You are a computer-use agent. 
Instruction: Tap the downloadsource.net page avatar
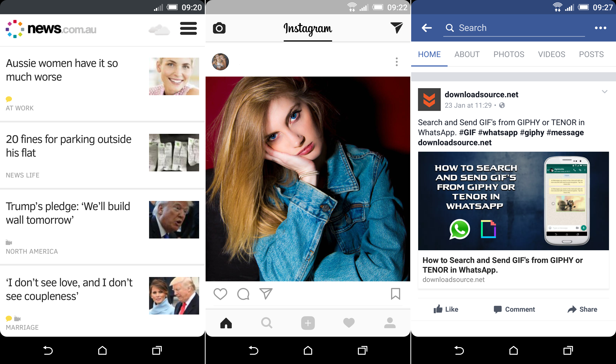click(429, 99)
